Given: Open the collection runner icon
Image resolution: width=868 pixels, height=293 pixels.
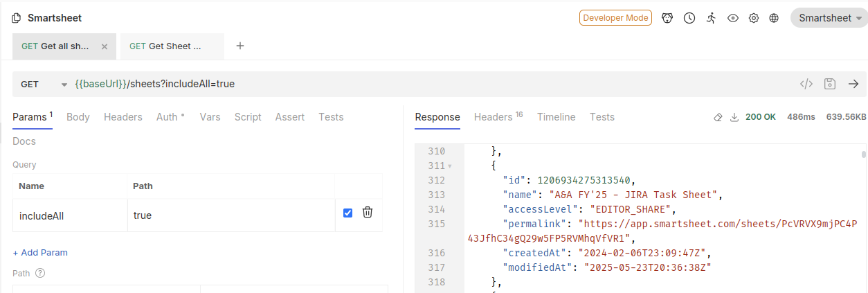Looking at the screenshot, I should [711, 18].
